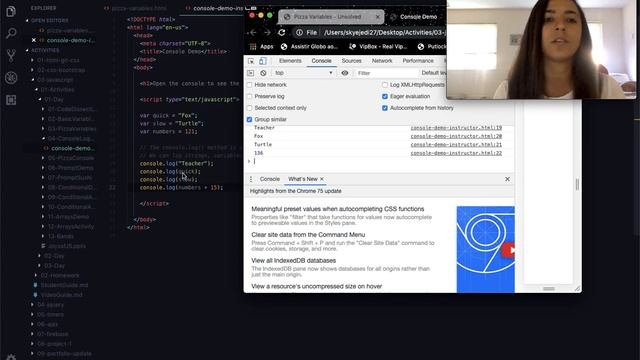Viewport: 640px width, 360px height.
Task: Enable Log XMLHttpRequests checkbox
Action: [x=385, y=85]
